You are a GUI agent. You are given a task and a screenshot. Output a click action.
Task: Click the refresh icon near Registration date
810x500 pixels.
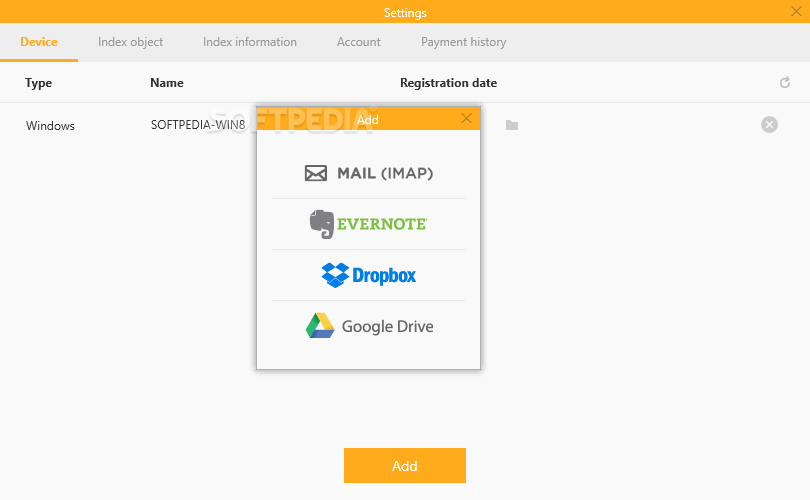(785, 82)
